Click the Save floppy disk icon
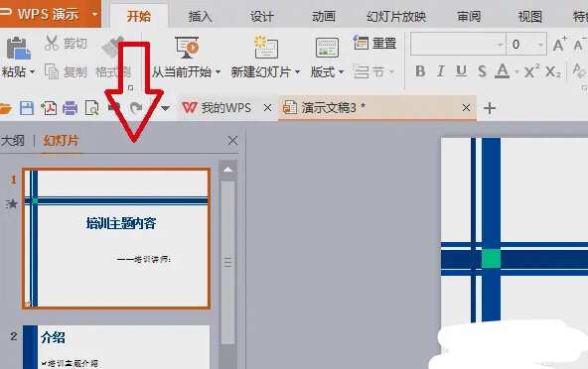 point(27,108)
